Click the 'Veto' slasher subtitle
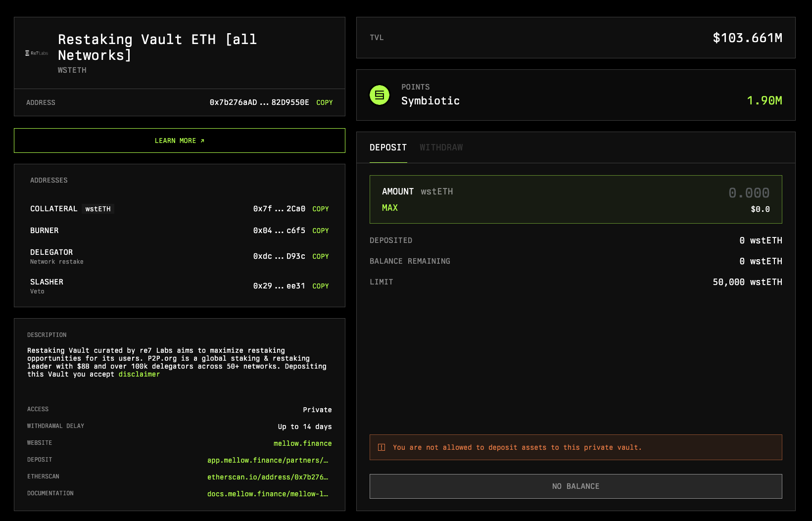 [37, 291]
